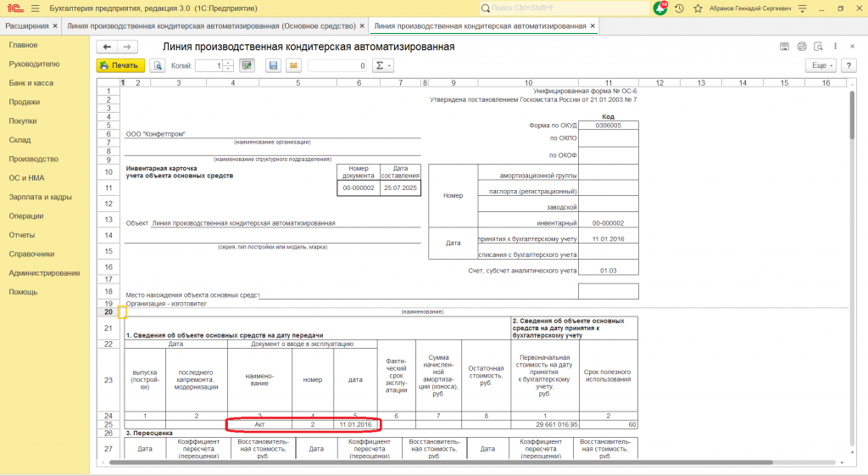The height and width of the screenshot is (476, 868).
Task: Toggle edit mode icon in toolbar
Action: coord(247,65)
